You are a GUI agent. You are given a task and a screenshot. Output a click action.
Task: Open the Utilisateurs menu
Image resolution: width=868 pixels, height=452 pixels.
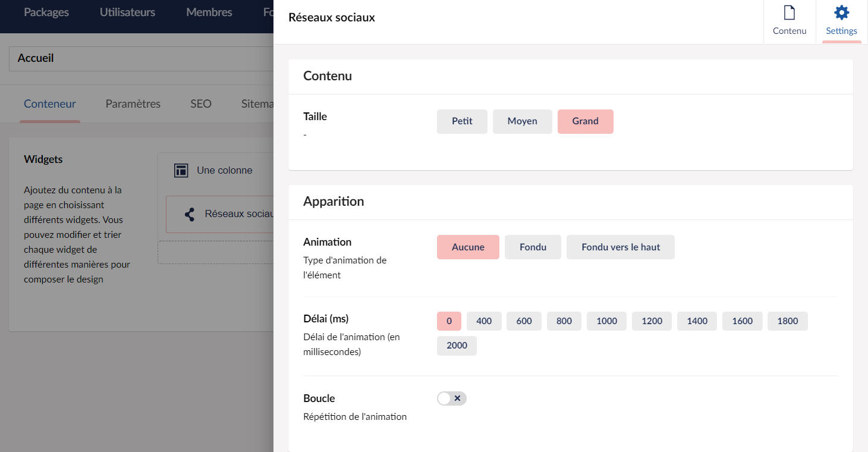tap(127, 12)
